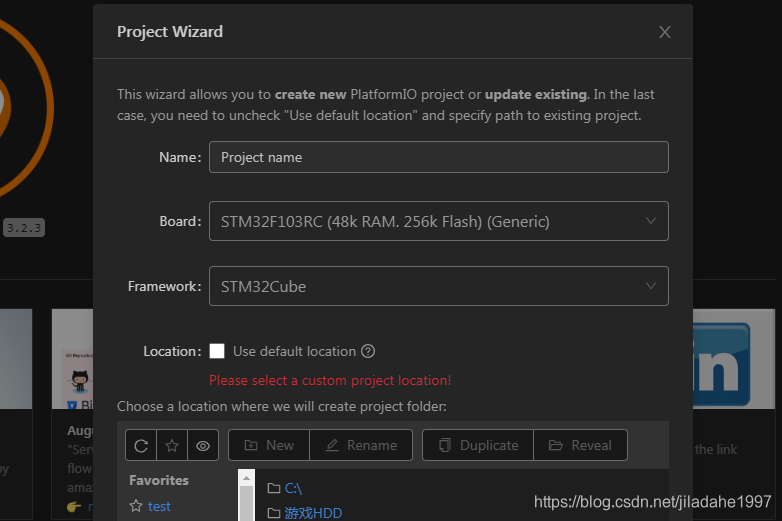The image size is (782, 521).
Task: Select the 游戏HDD drive entry
Action: pos(313,513)
